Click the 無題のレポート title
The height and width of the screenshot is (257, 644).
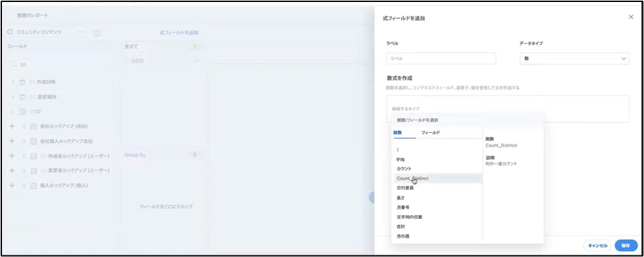point(32,15)
